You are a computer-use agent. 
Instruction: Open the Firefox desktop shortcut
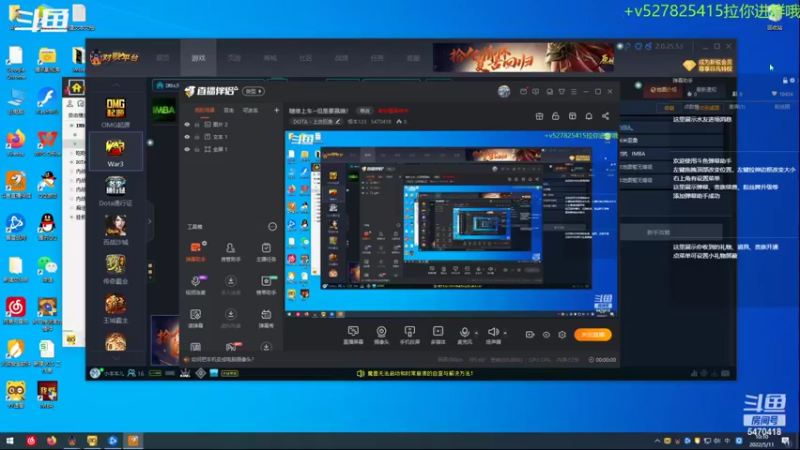(16, 143)
